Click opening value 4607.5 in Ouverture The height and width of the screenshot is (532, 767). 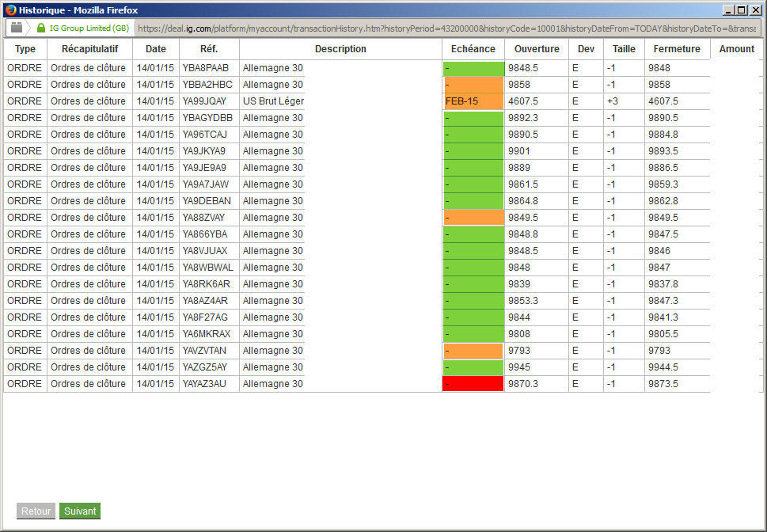coord(523,101)
